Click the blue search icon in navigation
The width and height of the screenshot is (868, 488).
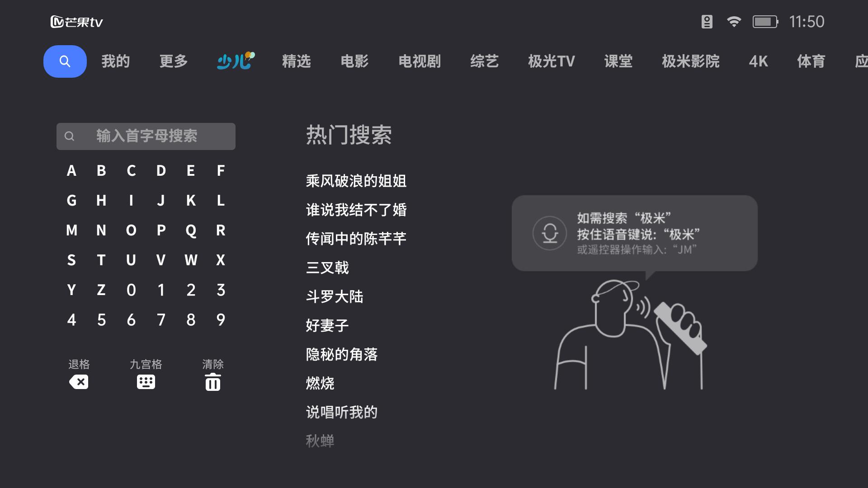(x=65, y=61)
